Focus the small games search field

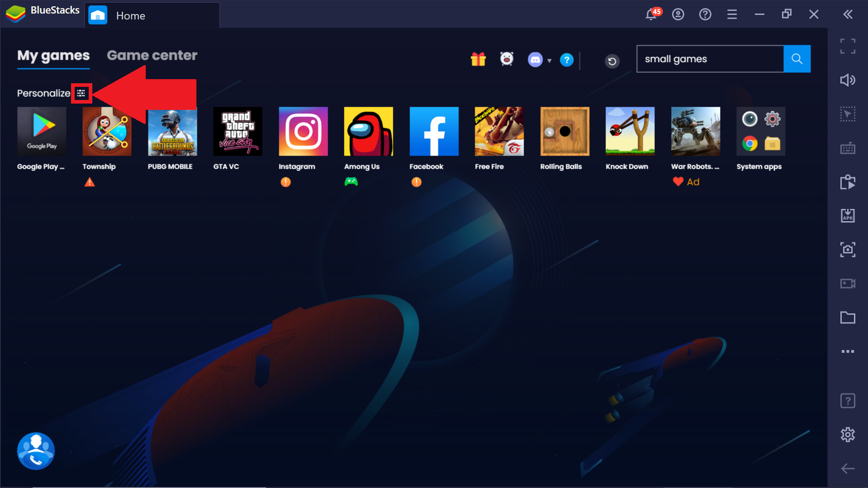710,59
